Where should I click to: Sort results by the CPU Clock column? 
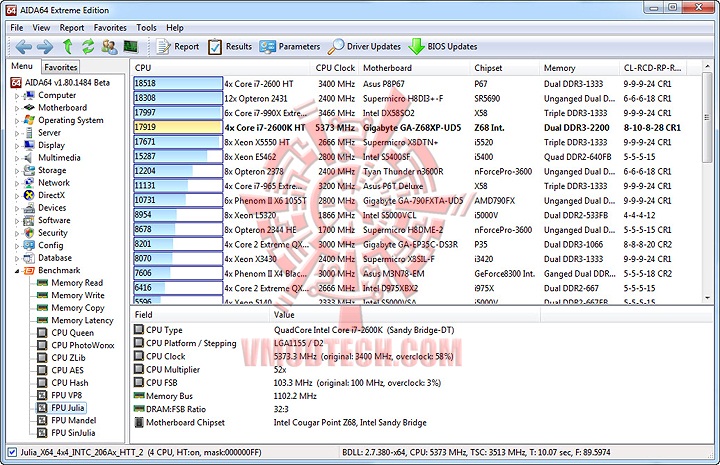(335, 68)
